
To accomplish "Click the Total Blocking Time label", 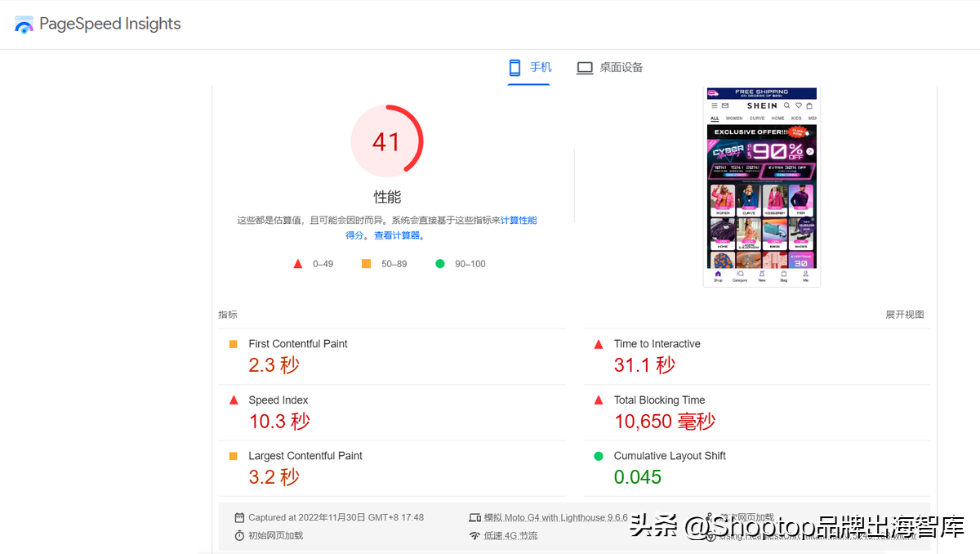I will pyautogui.click(x=660, y=400).
